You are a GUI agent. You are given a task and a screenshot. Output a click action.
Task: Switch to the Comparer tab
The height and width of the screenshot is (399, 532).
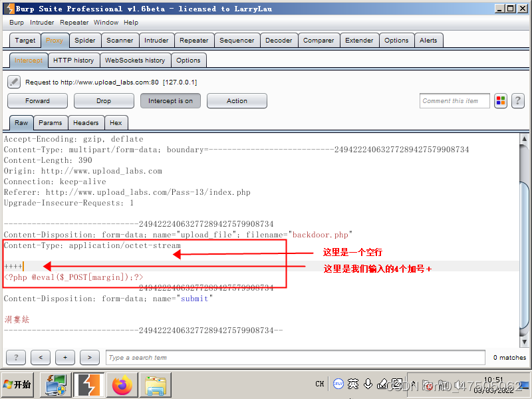click(x=319, y=41)
